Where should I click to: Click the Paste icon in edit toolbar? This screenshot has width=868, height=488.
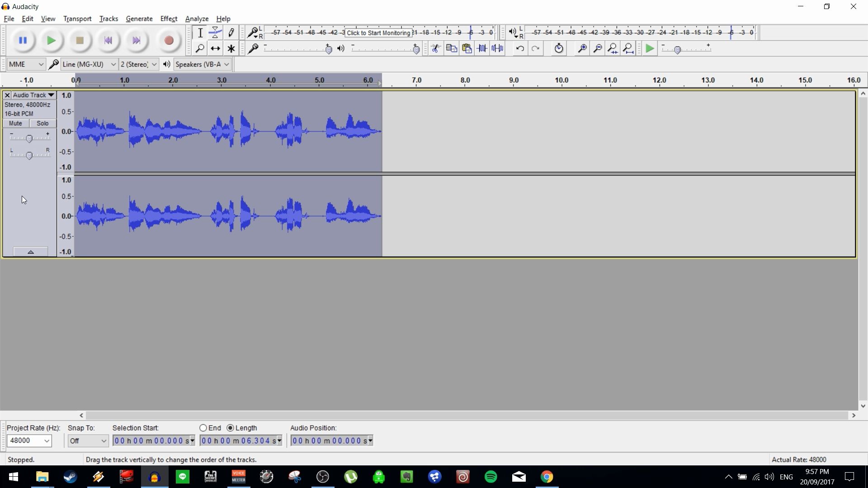click(x=467, y=48)
